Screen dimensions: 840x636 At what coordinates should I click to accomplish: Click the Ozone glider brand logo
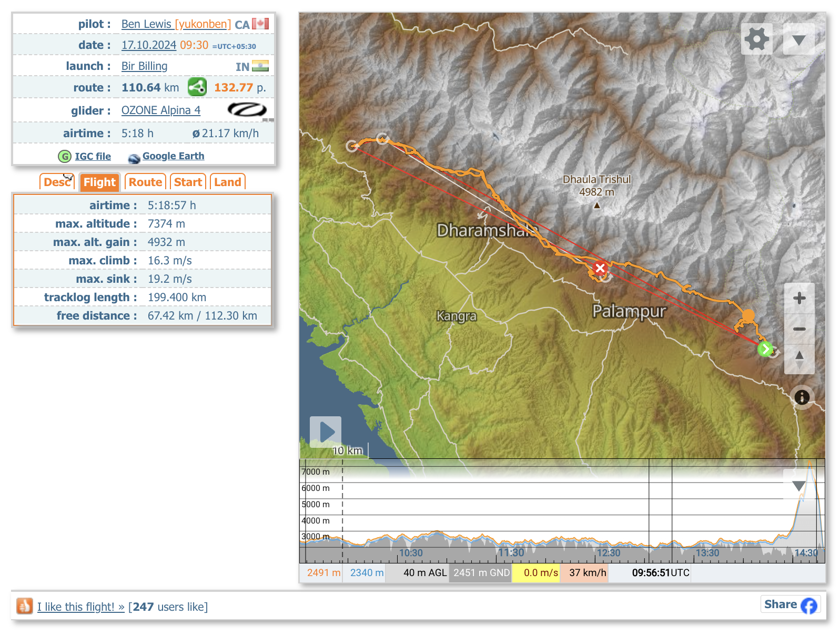247,110
